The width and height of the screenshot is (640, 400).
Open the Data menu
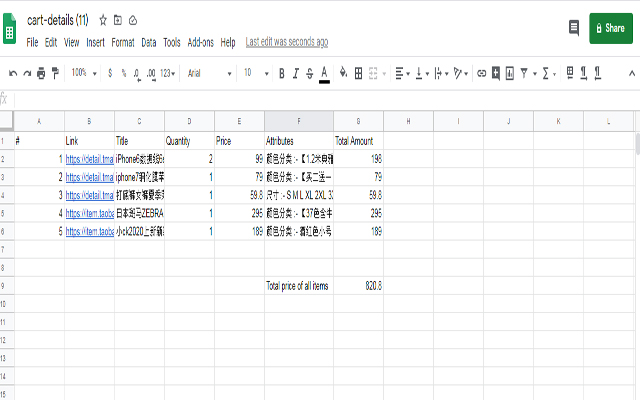pos(149,42)
